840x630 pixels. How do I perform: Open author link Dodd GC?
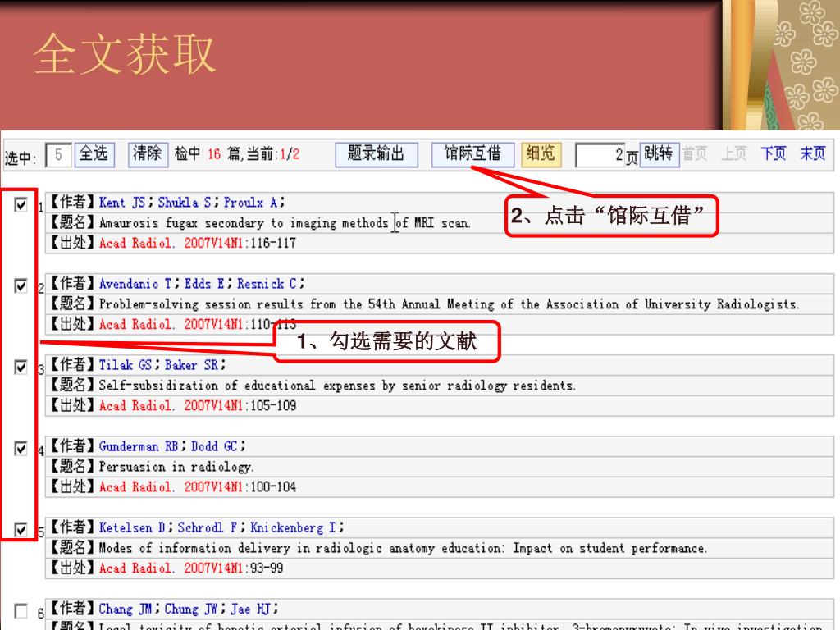pos(214,447)
